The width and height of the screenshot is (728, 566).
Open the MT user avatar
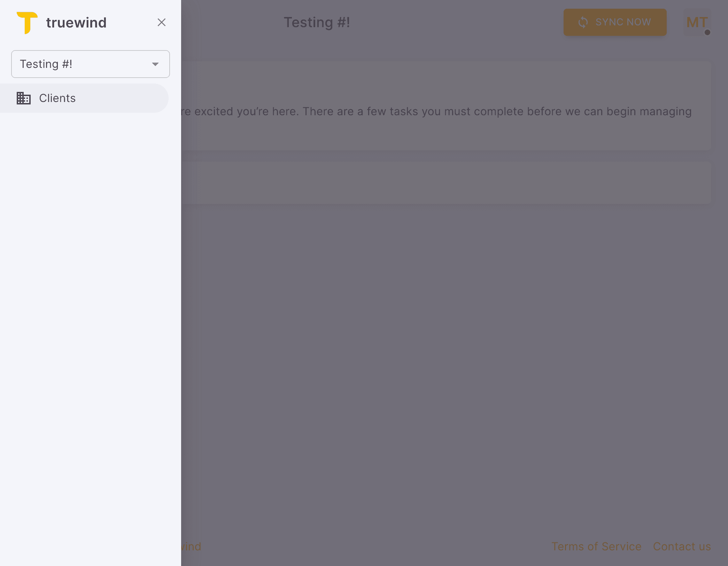[x=697, y=22]
